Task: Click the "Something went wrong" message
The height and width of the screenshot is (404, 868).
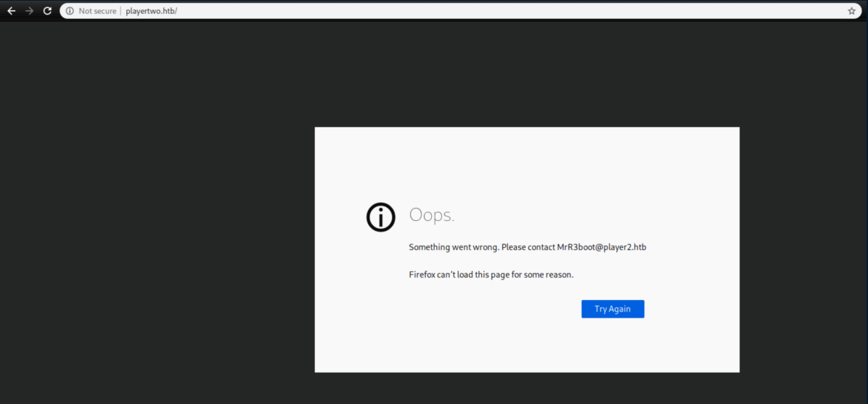Action: click(x=454, y=247)
